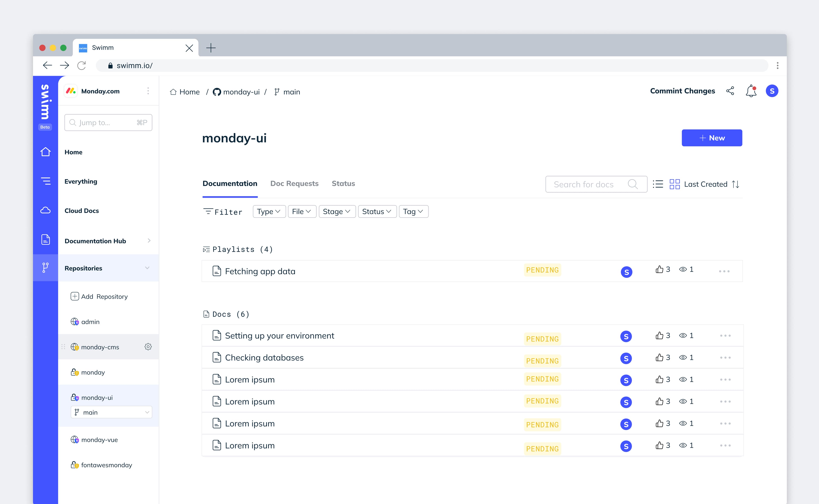Open the share icon in top bar
Image resolution: width=819 pixels, height=504 pixels.
730,91
